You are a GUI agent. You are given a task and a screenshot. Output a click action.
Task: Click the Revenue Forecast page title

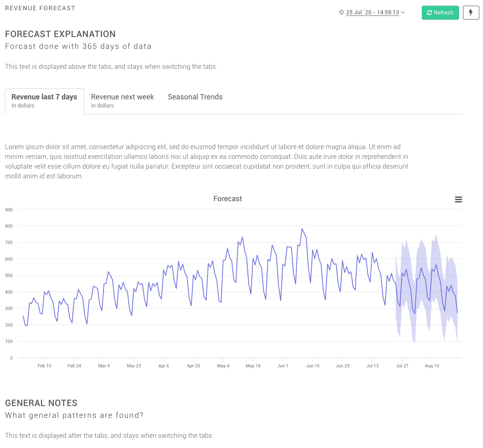(40, 8)
